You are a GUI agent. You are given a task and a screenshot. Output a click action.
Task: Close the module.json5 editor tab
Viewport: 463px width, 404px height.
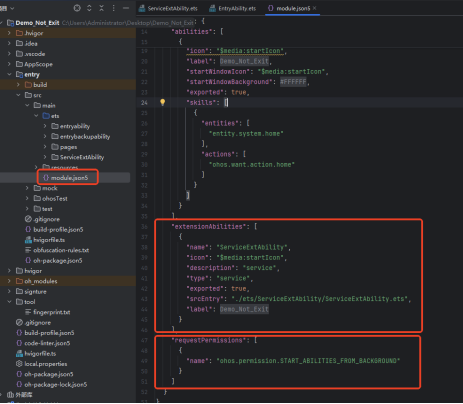314,8
